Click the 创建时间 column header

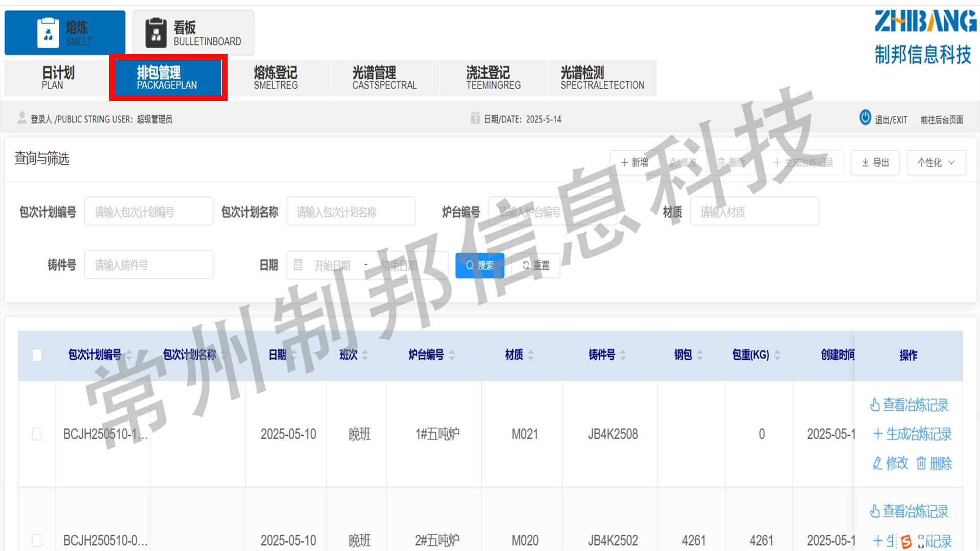838,355
